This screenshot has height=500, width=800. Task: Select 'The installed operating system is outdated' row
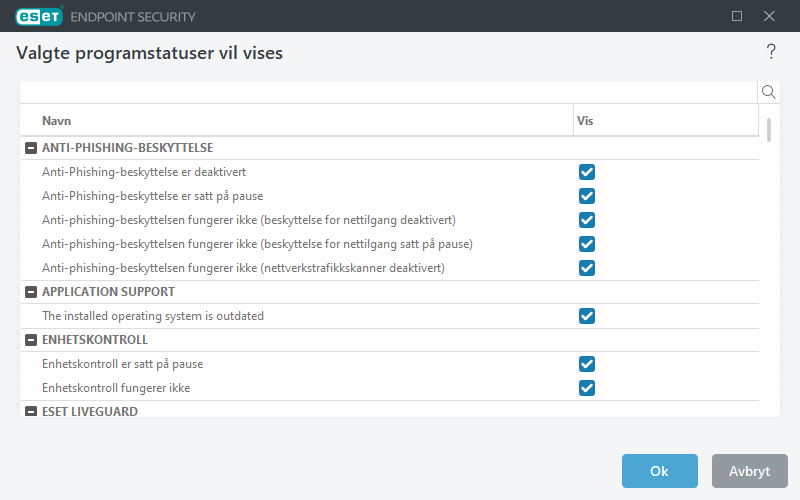pyautogui.click(x=390, y=316)
